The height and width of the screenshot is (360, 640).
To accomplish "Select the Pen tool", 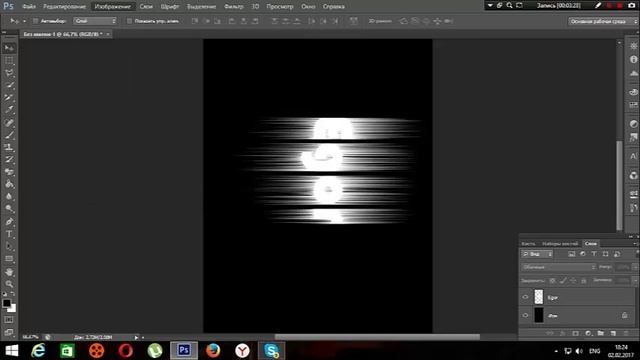I will pos(9,222).
